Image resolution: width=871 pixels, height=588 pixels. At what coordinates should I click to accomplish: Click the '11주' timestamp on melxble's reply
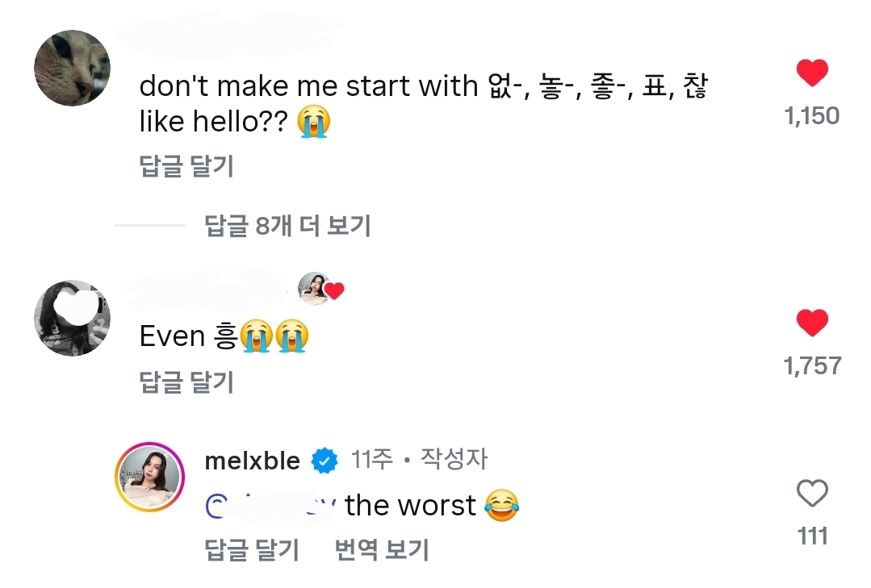pos(372,460)
